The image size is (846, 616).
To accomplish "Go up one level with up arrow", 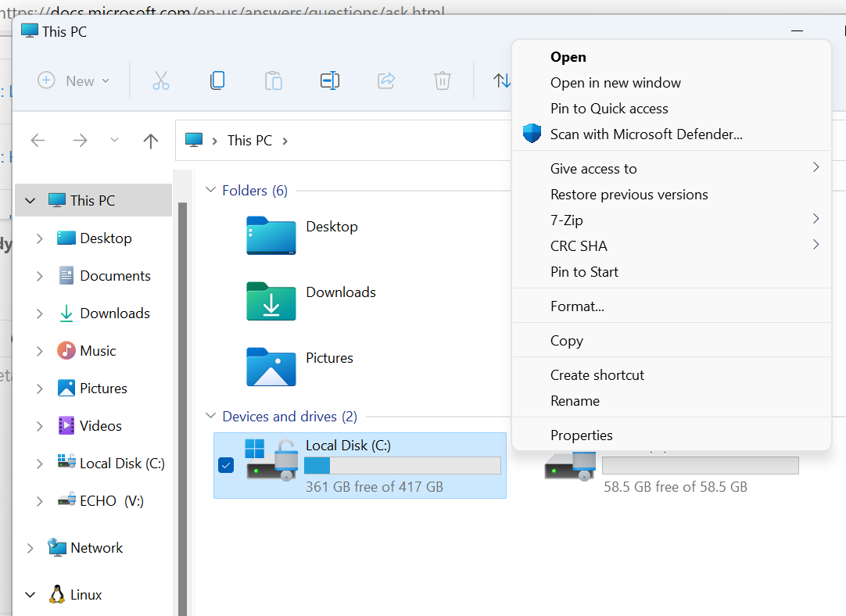I will pos(151,141).
